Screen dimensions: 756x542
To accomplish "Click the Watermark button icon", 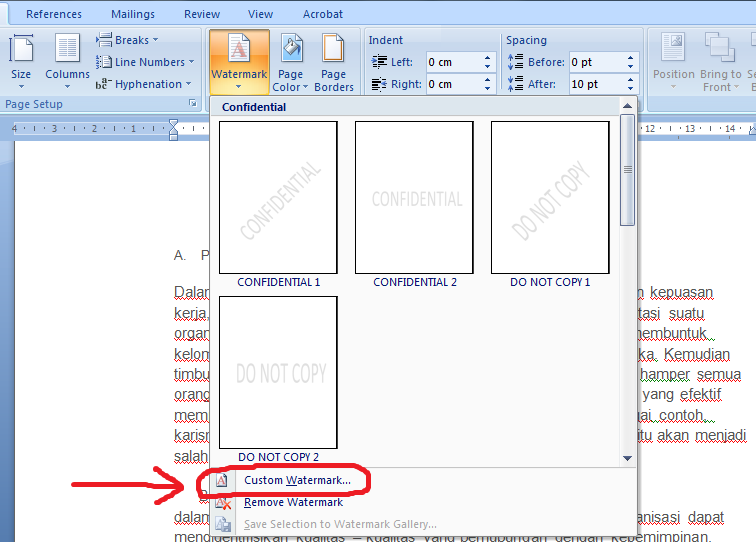I will tap(239, 48).
